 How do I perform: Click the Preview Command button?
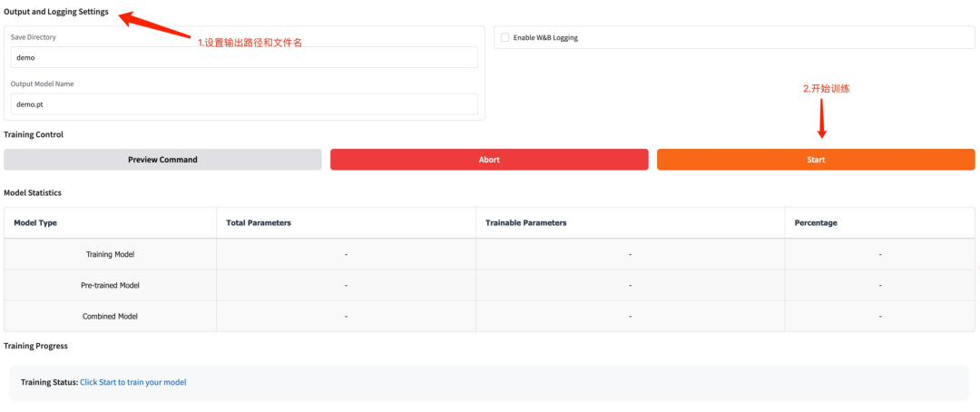pyautogui.click(x=162, y=160)
